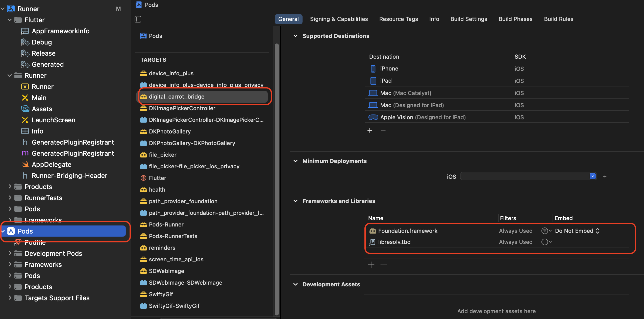Add a new supported destination
644x319 pixels.
(x=370, y=130)
